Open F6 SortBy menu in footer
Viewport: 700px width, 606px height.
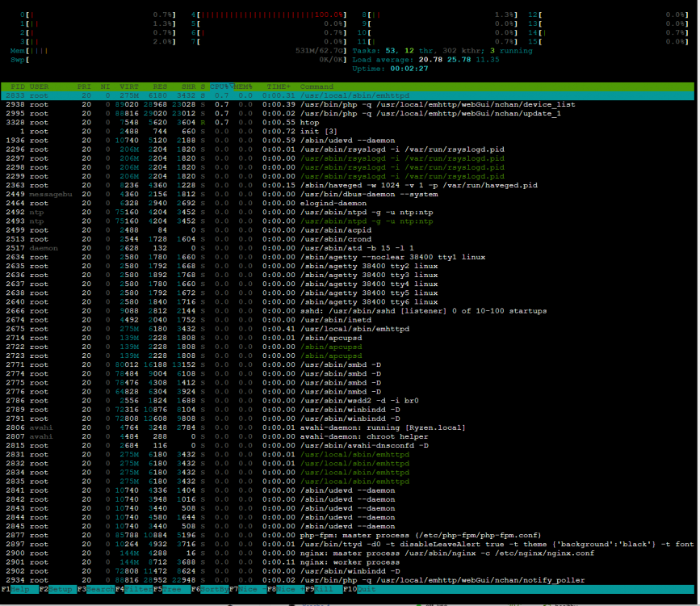pos(210,589)
